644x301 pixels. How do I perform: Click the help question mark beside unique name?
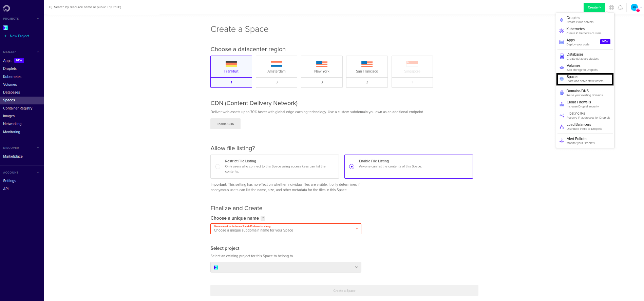(x=263, y=218)
